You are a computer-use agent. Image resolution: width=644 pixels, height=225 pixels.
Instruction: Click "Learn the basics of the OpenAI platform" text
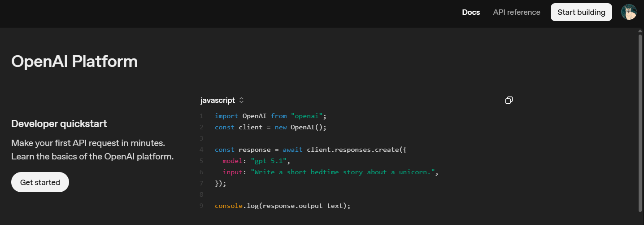pyautogui.click(x=92, y=157)
